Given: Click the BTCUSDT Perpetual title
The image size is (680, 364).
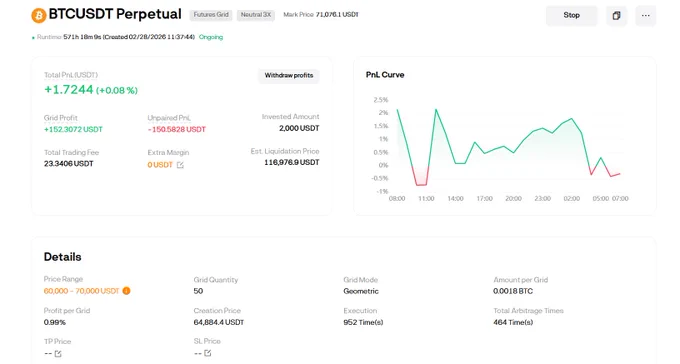Looking at the screenshot, I should coord(115,14).
